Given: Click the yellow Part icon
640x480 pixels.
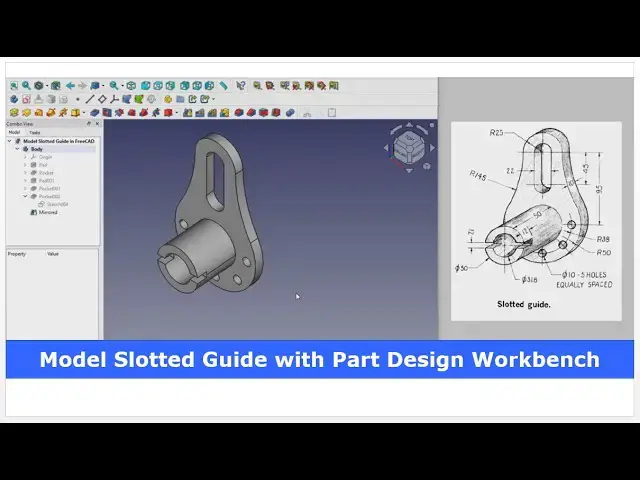Looking at the screenshot, I should (168, 99).
